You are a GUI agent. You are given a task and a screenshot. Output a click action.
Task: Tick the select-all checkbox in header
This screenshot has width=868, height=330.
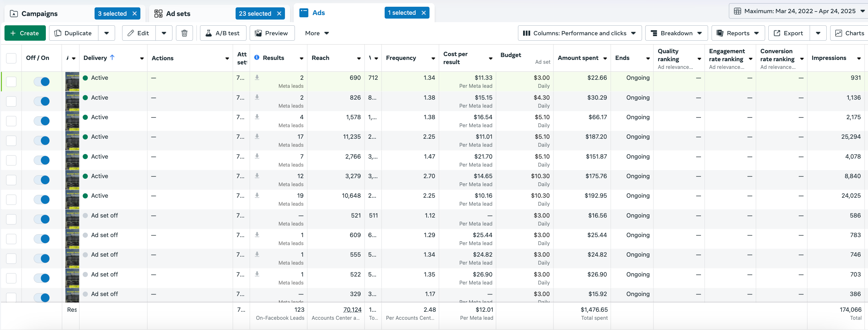pyautogui.click(x=11, y=58)
